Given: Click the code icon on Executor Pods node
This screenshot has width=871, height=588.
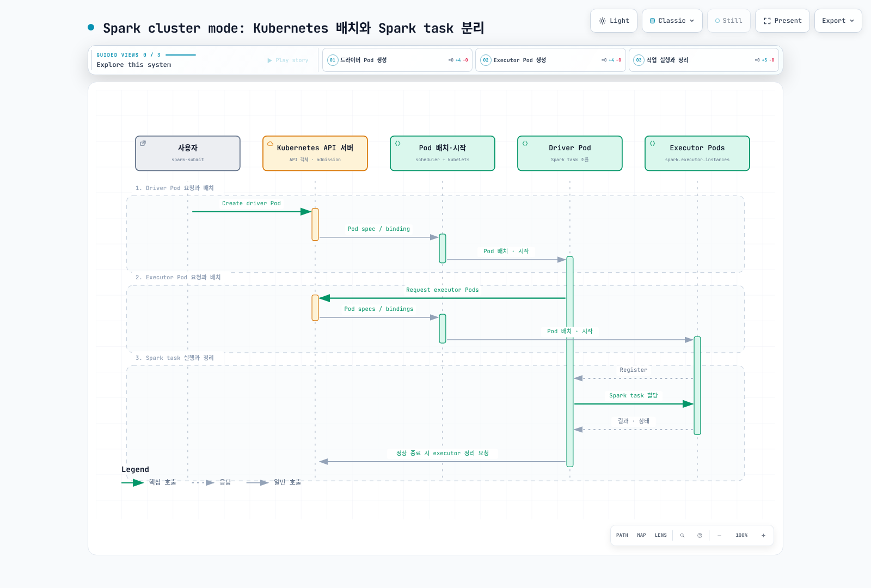Looking at the screenshot, I should tap(653, 144).
